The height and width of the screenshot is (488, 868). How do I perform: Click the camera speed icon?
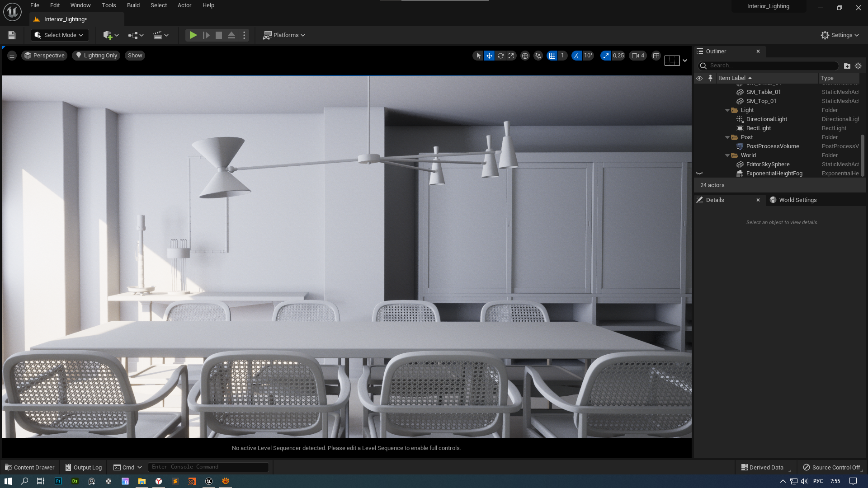pyautogui.click(x=638, y=56)
